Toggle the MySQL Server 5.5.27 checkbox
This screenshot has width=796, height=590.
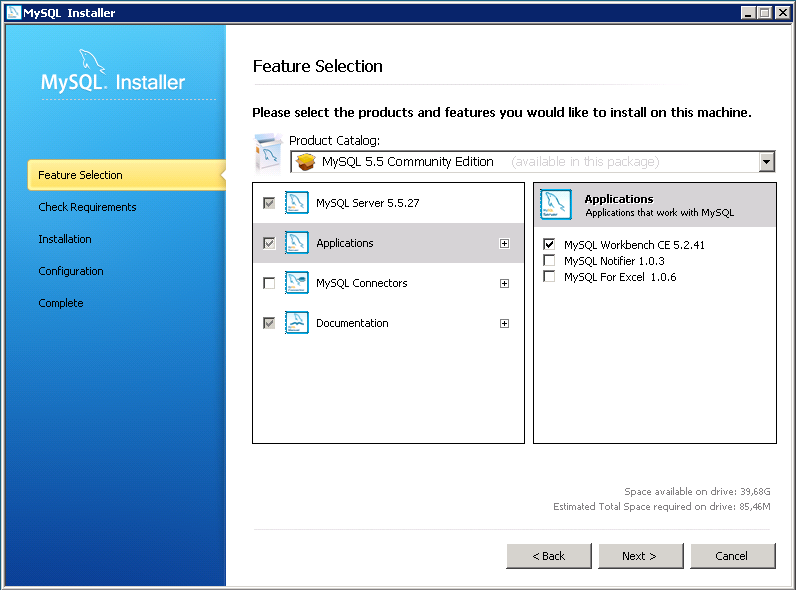pos(269,203)
